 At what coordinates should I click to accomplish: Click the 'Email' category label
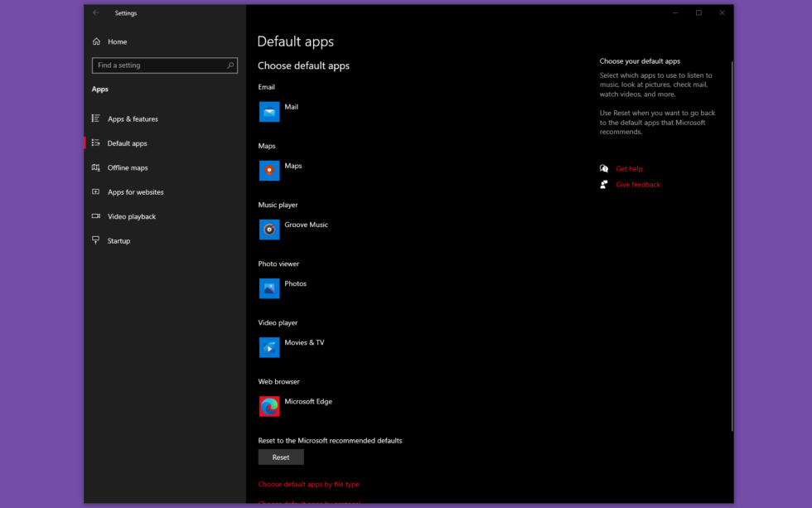[266, 87]
